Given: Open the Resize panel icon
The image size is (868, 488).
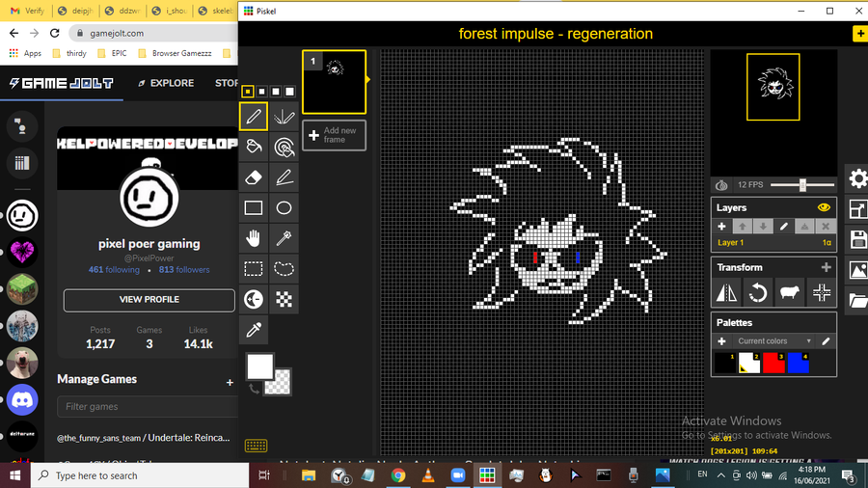Looking at the screenshot, I should [857, 209].
